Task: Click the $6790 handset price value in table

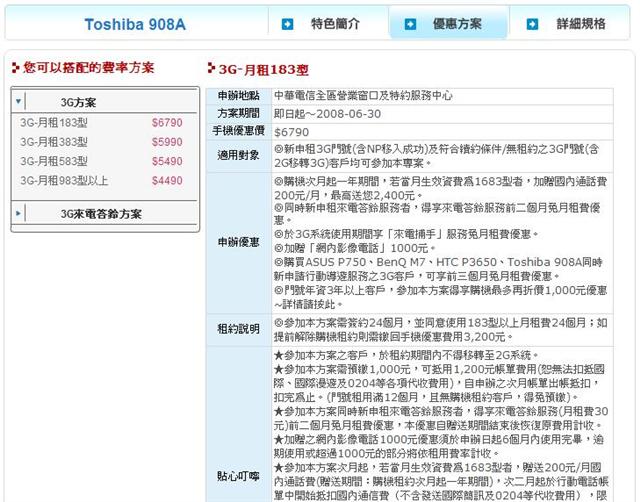Action: pos(291,132)
